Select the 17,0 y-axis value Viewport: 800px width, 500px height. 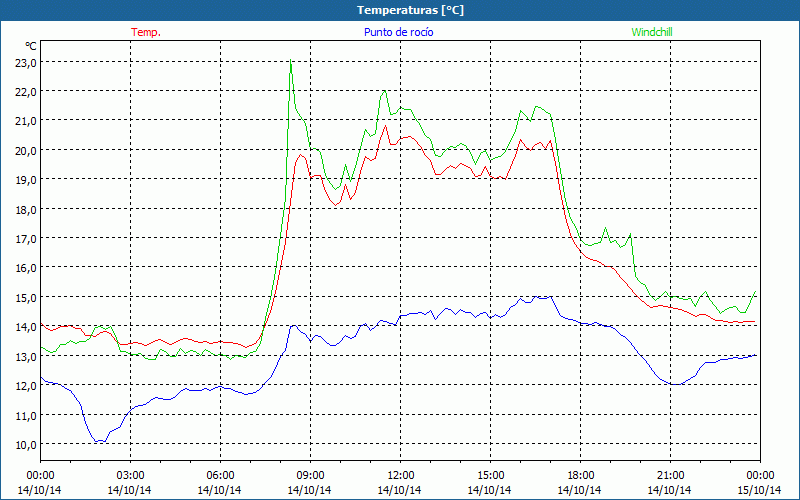pyautogui.click(x=27, y=238)
